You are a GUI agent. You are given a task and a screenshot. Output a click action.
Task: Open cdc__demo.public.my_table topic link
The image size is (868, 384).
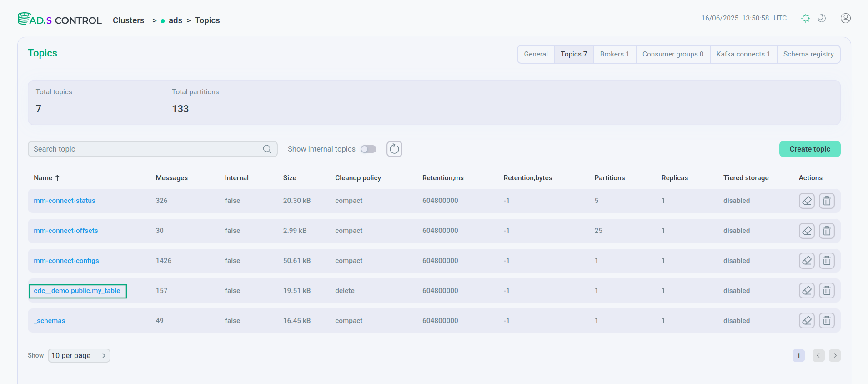tap(77, 291)
